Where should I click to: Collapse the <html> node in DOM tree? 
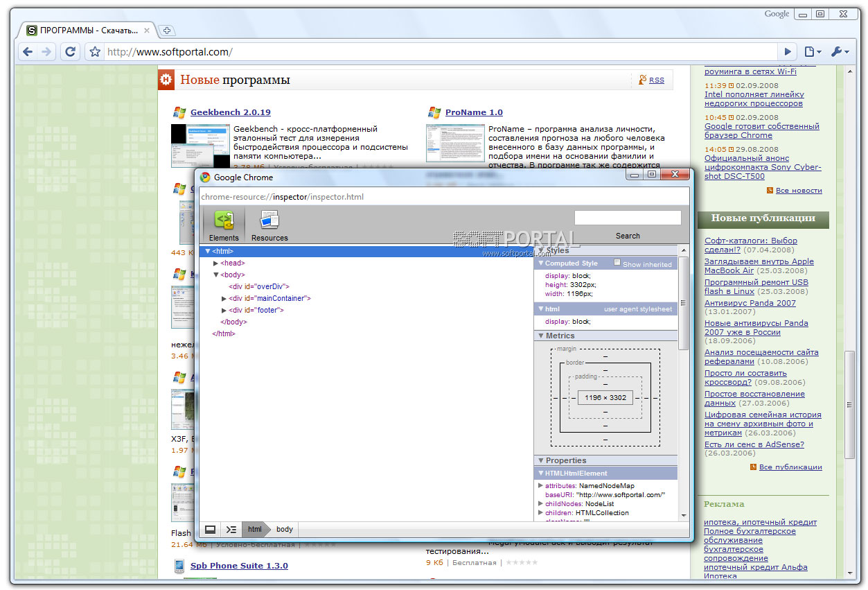tap(207, 252)
